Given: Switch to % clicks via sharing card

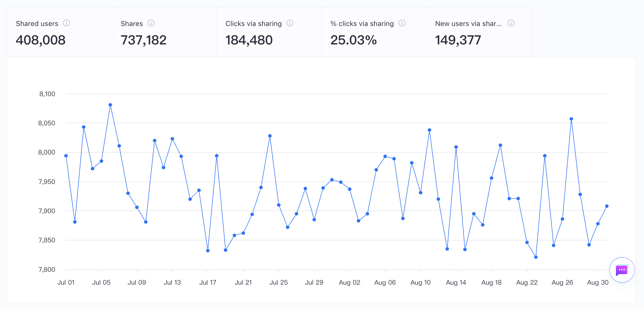Looking at the screenshot, I should (374, 32).
